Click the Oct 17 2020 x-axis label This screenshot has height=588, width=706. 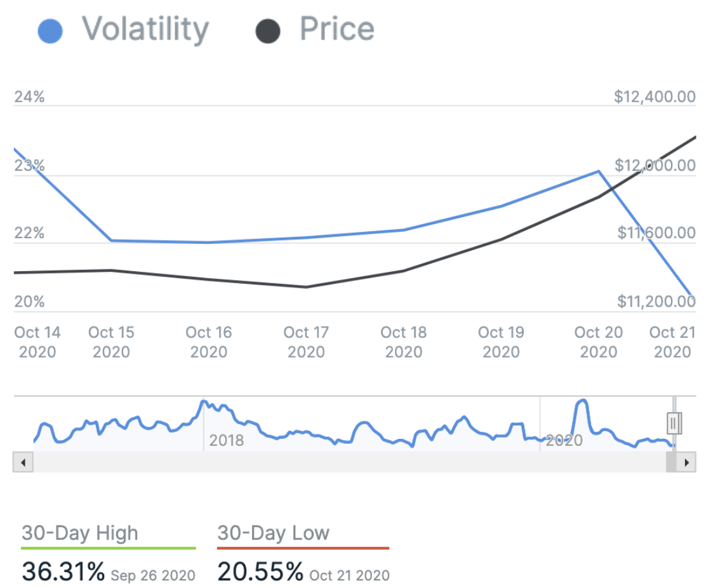pos(306,342)
